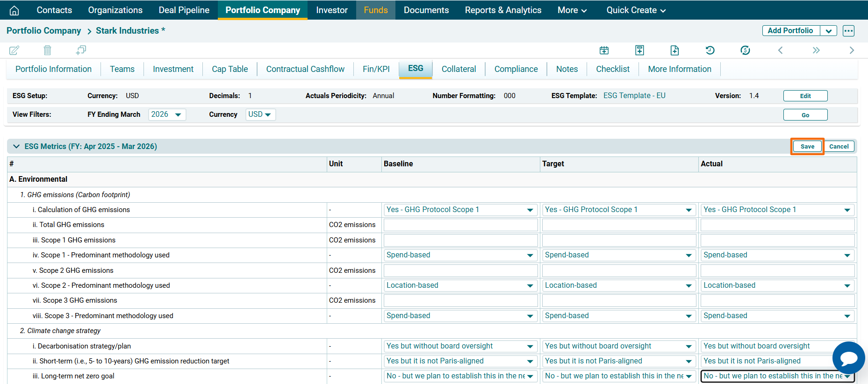This screenshot has width=868, height=384.
Task: Click the home icon in the navigation bar
Action: point(14,10)
